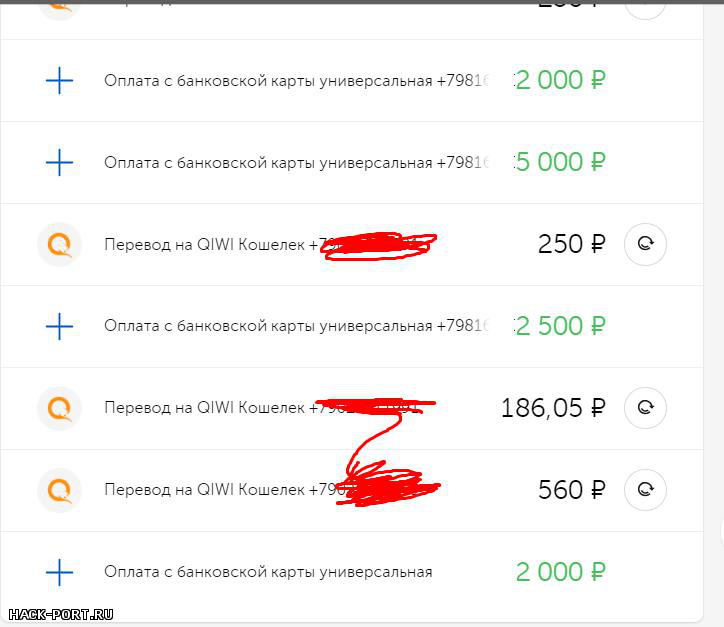Click the blue plus icon of 5 000 ₽ deposit
This screenshot has height=627, width=724.
click(x=59, y=163)
